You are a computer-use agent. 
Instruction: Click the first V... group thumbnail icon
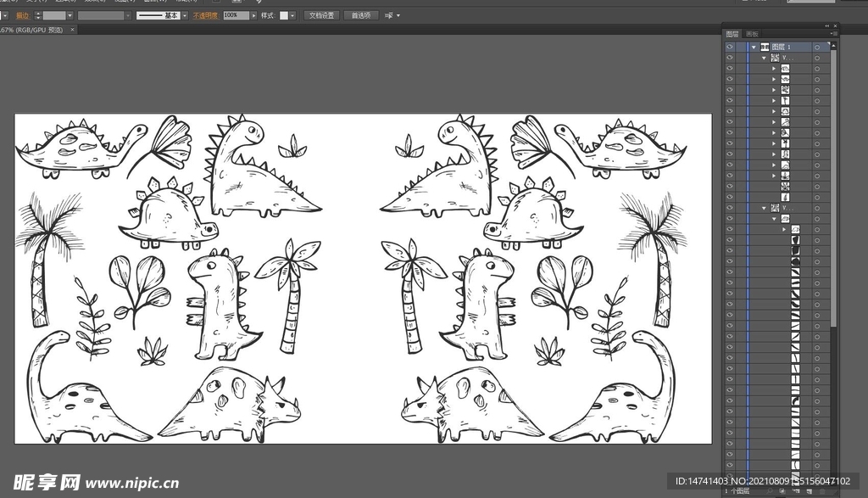[x=775, y=59]
